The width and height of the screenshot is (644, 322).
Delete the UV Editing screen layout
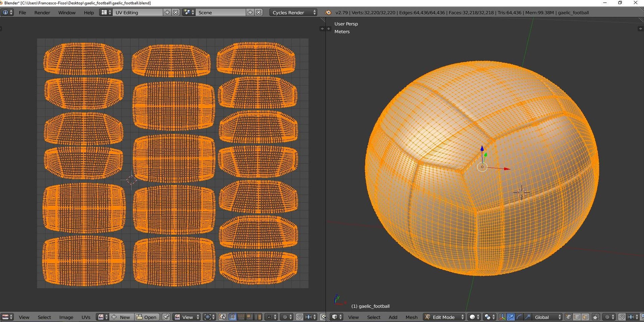click(176, 12)
